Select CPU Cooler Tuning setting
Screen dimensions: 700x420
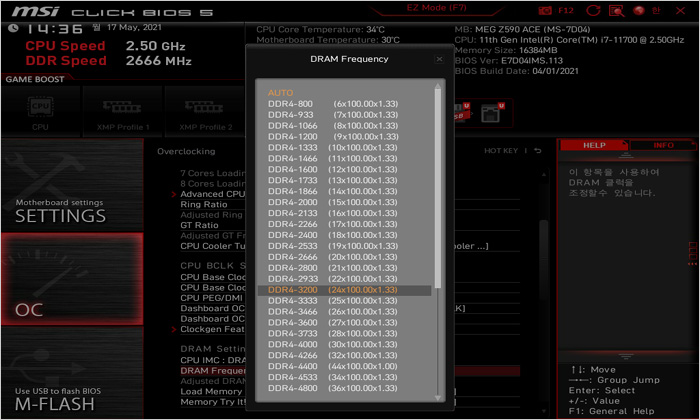(x=212, y=246)
